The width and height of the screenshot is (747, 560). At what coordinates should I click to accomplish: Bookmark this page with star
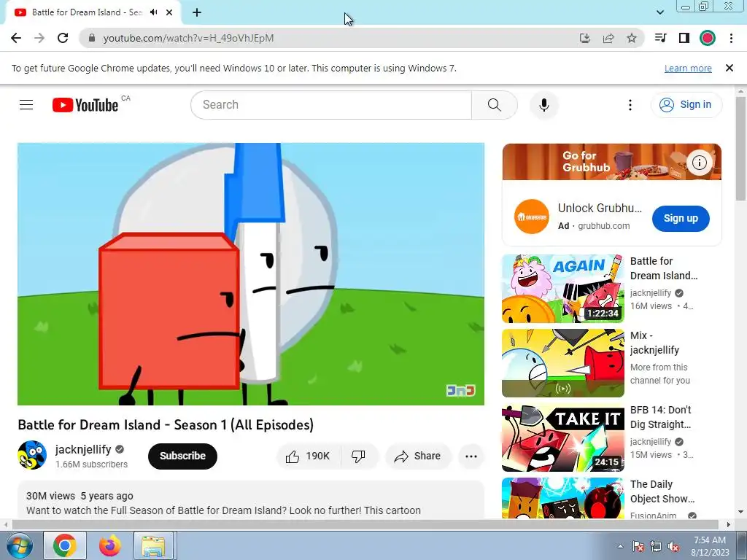632,38
